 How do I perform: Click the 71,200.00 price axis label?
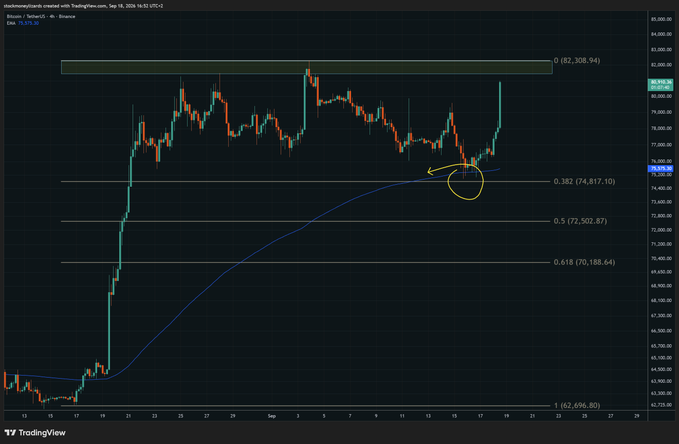point(661,244)
